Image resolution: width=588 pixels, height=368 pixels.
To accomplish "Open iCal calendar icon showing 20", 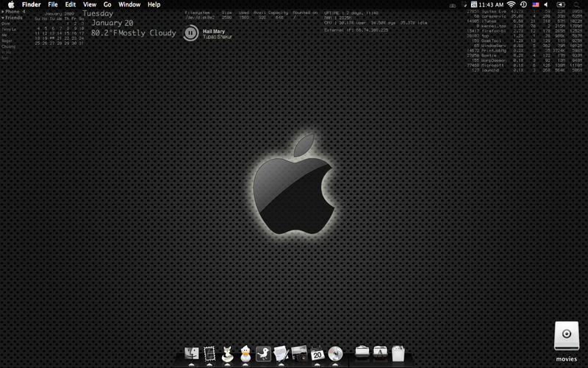I will (318, 353).
